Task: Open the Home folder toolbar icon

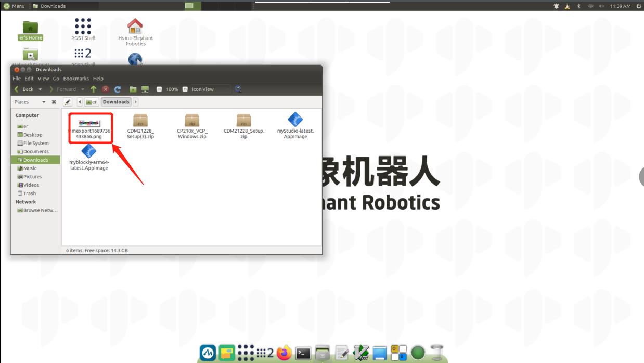Action: point(133,89)
